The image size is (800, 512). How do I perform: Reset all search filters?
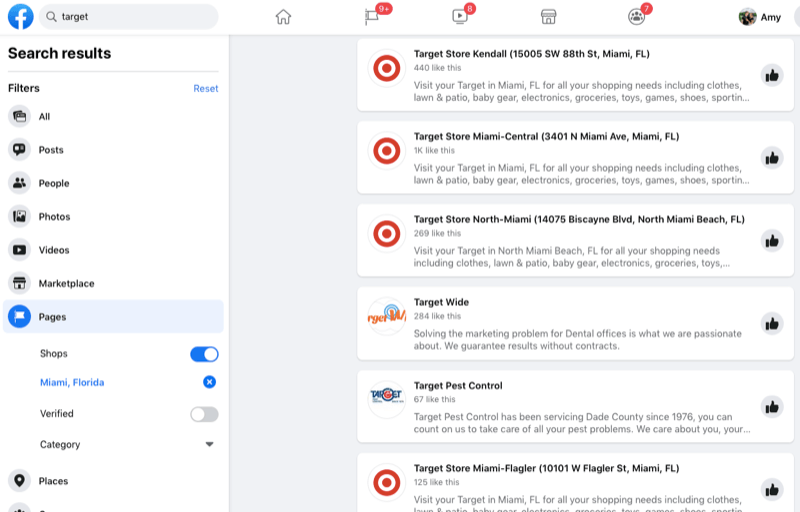(x=206, y=88)
